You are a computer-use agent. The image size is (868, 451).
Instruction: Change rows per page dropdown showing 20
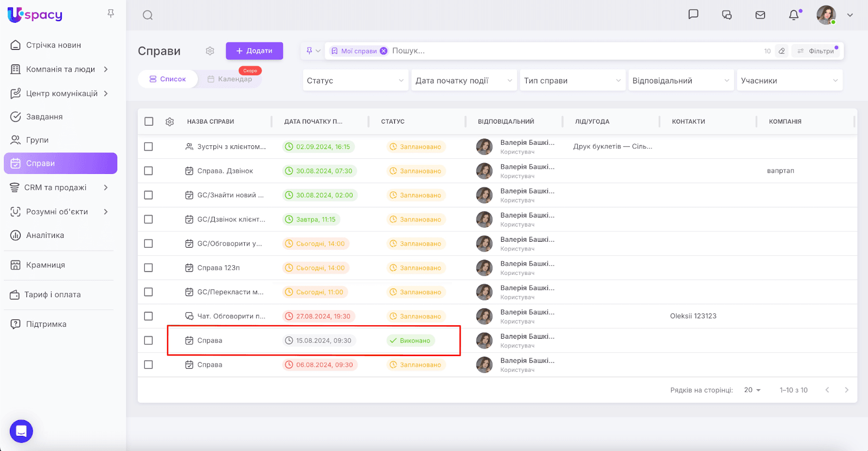[x=752, y=390]
